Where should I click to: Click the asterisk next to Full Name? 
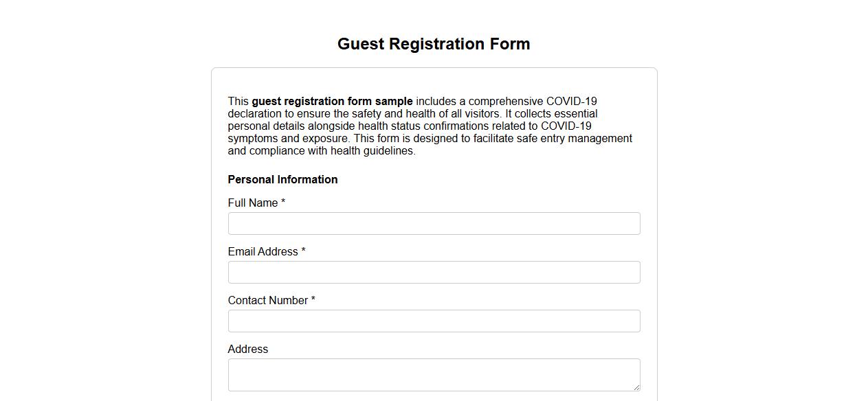click(283, 201)
